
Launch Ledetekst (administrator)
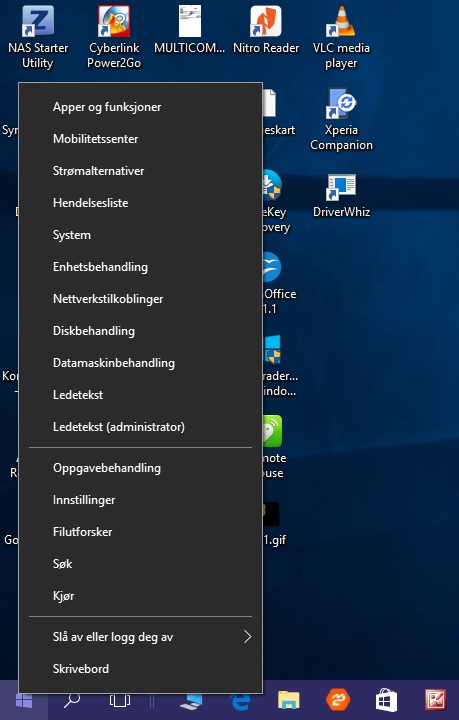140,427
